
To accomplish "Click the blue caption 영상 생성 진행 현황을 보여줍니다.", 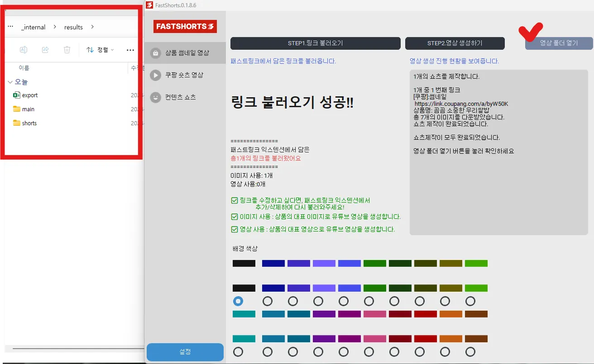I will point(454,61).
